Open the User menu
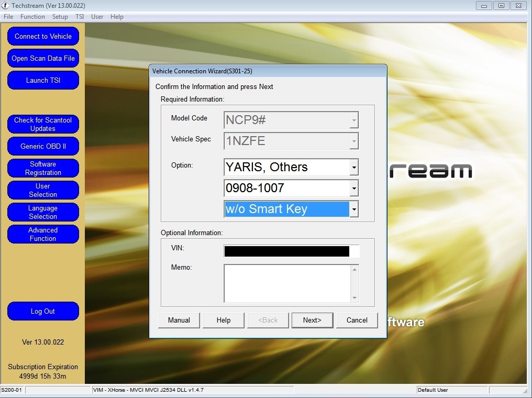This screenshot has width=532, height=398. coord(97,17)
